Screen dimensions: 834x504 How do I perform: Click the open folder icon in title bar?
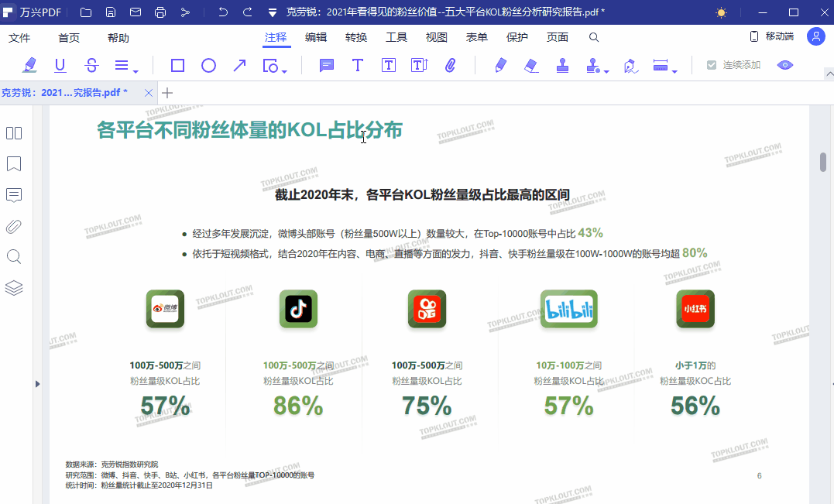(86, 12)
